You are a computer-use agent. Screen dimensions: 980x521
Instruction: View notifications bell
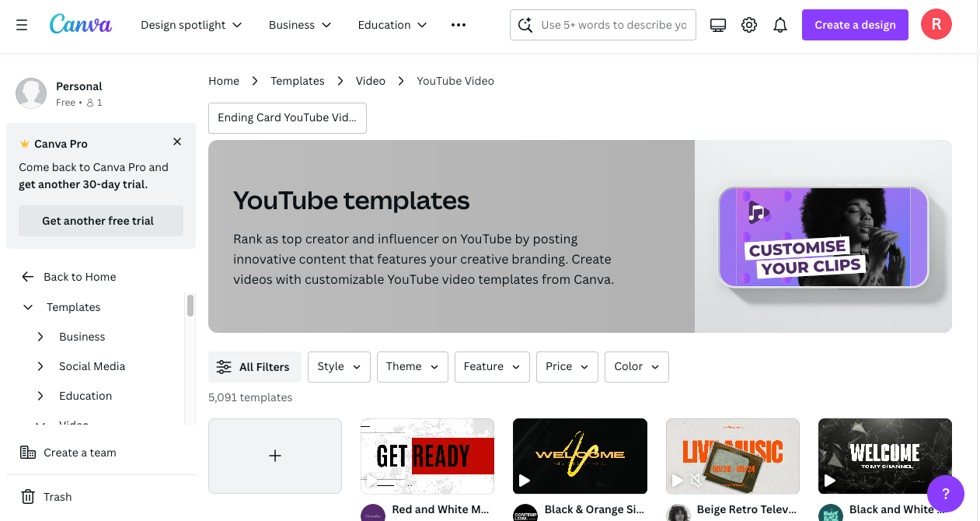click(x=780, y=25)
